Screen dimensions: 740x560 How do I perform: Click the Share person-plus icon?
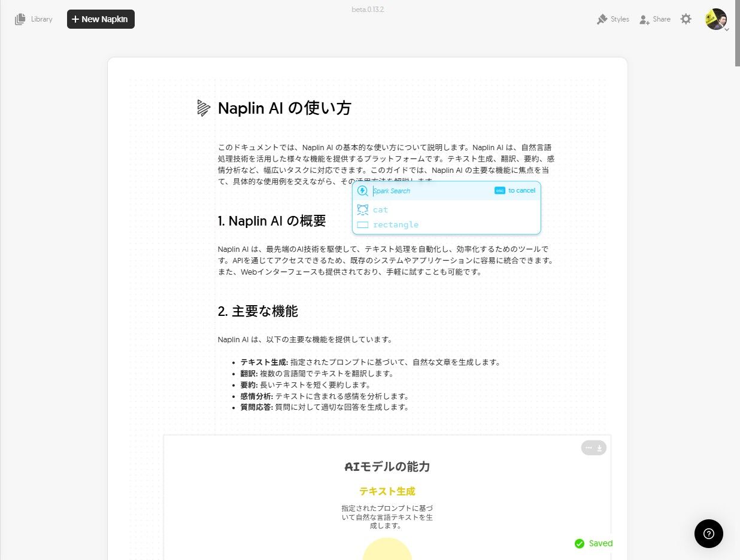(x=645, y=20)
